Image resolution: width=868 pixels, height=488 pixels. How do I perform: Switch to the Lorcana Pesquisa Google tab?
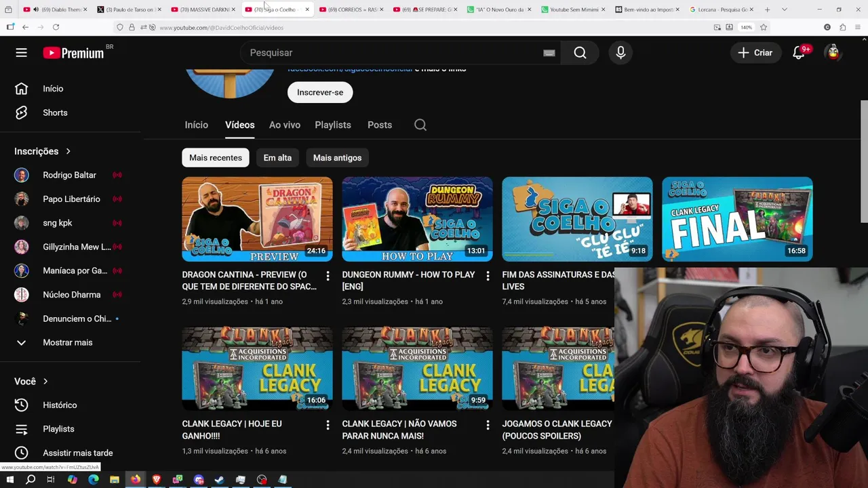721,9
